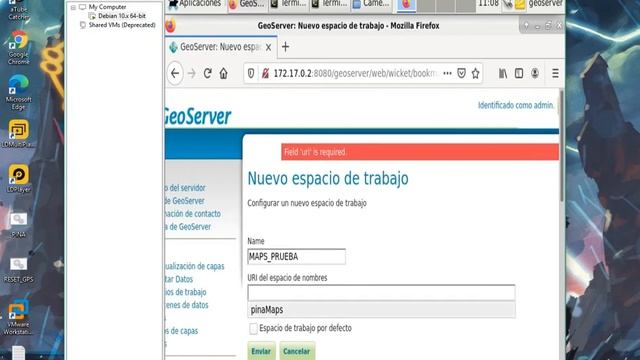The height and width of the screenshot is (360, 640).
Task: Click URI del espacio de nombres field
Action: click(381, 293)
